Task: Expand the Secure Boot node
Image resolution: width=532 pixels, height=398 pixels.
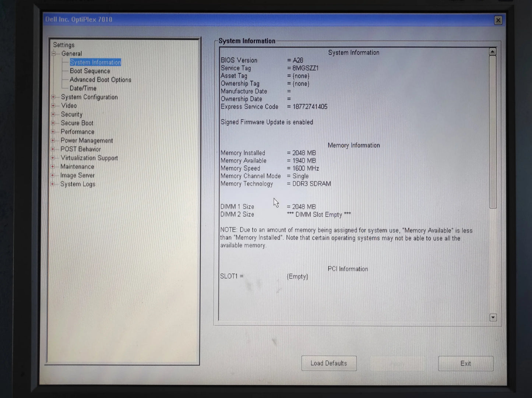Action: click(x=53, y=123)
